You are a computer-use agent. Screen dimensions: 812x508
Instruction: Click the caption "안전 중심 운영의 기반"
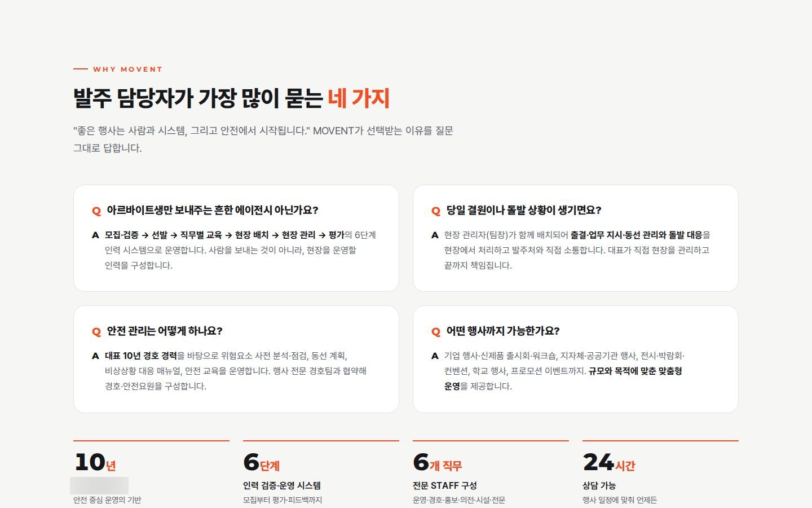point(107,500)
